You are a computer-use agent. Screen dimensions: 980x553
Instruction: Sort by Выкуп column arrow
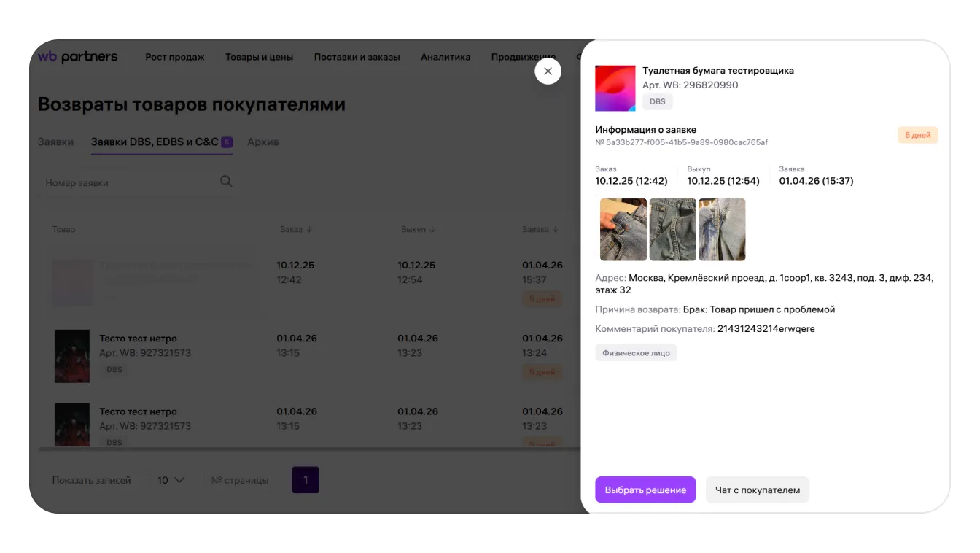click(x=432, y=229)
